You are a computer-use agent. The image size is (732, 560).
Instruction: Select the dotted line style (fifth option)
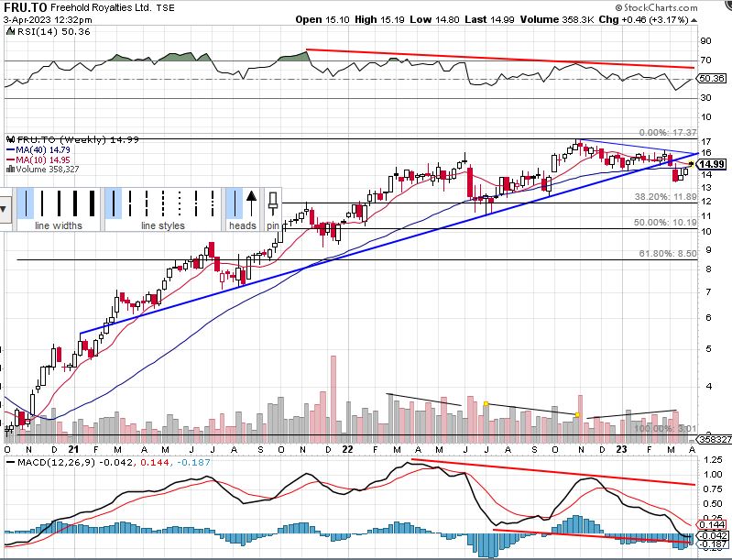[x=180, y=203]
